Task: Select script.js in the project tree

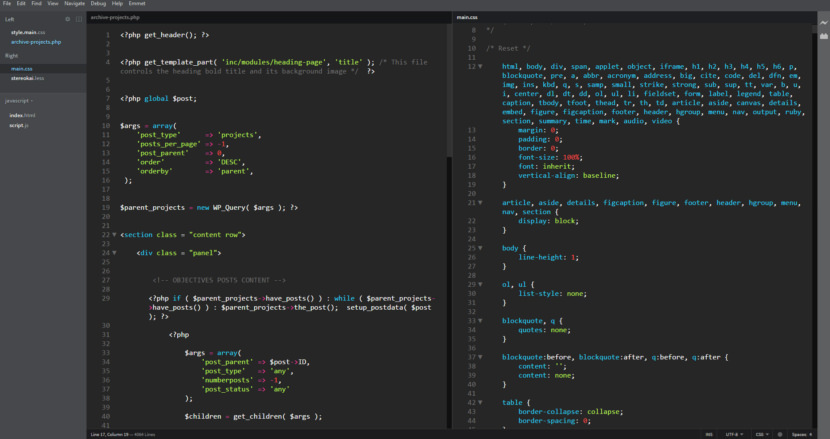Action: 20,126
